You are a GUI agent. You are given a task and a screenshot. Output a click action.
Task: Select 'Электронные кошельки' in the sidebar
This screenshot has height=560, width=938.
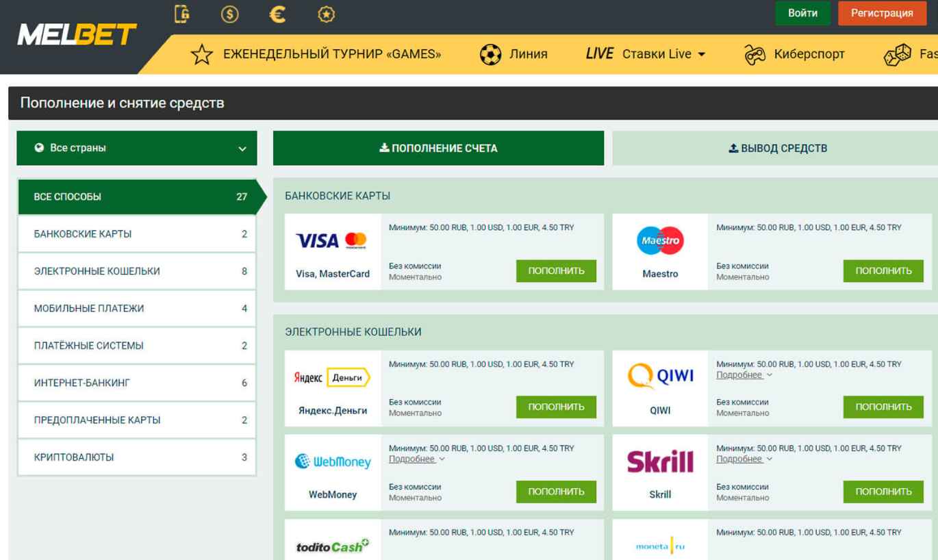tap(136, 271)
